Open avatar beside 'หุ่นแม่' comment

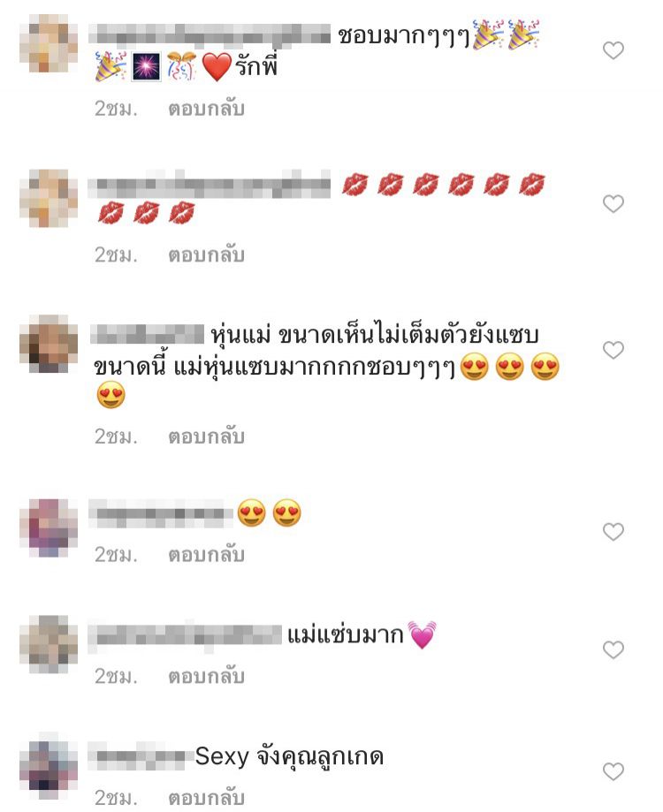(x=49, y=344)
